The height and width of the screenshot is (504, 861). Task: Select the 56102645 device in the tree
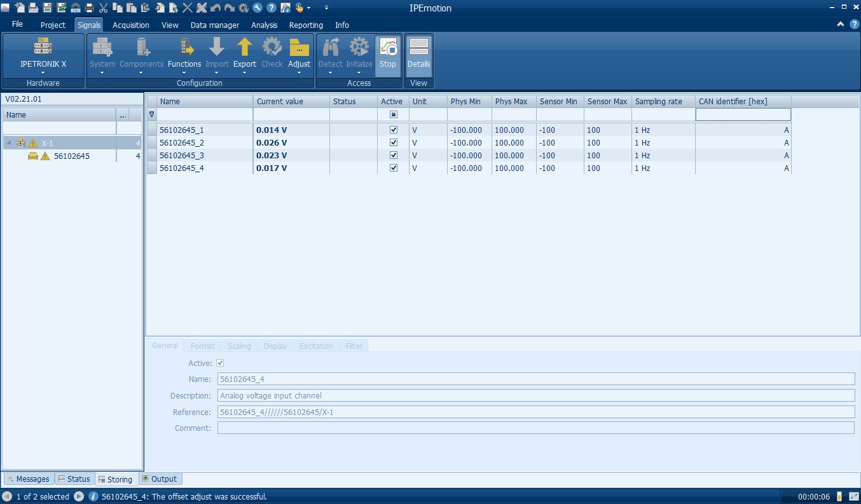coord(71,156)
